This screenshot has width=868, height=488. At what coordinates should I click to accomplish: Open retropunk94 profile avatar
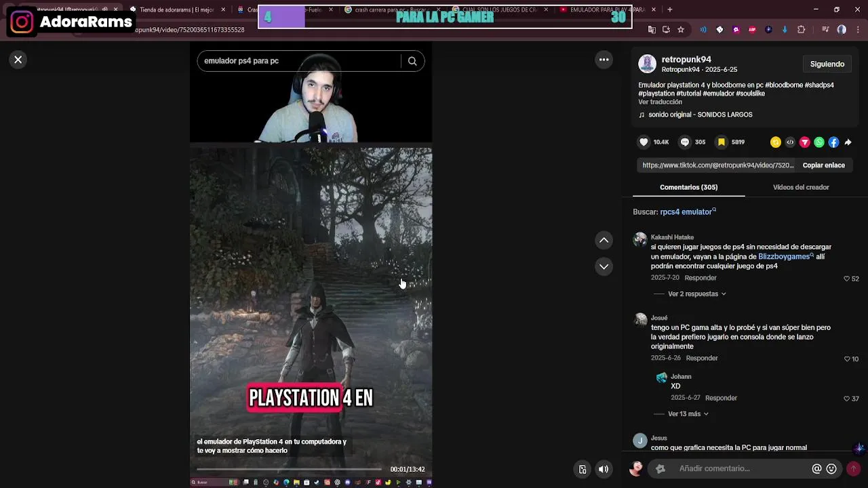647,64
